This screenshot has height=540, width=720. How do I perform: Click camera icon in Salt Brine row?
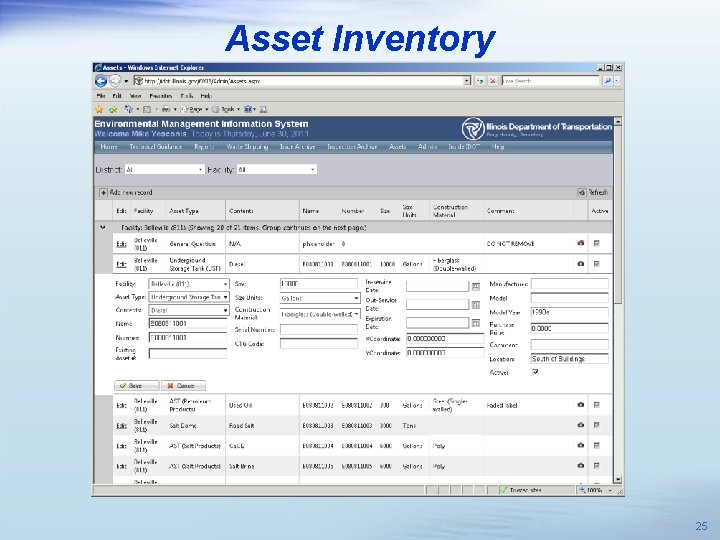tap(581, 465)
